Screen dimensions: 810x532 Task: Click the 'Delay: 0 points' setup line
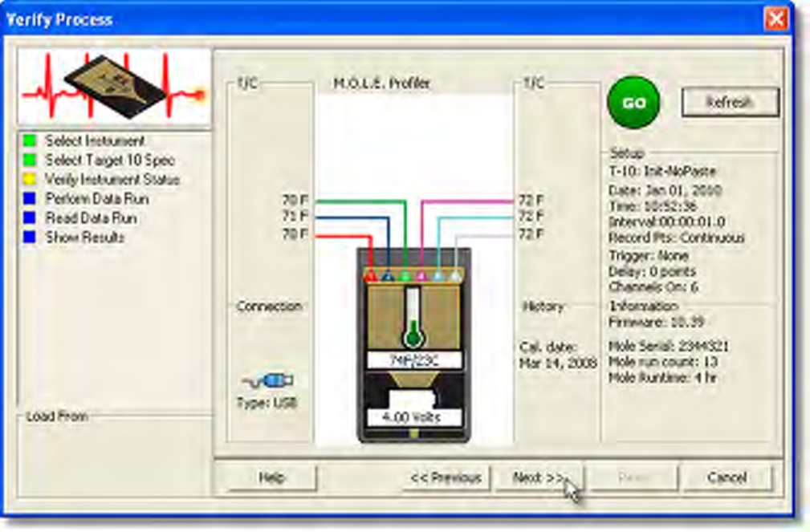[x=653, y=271]
